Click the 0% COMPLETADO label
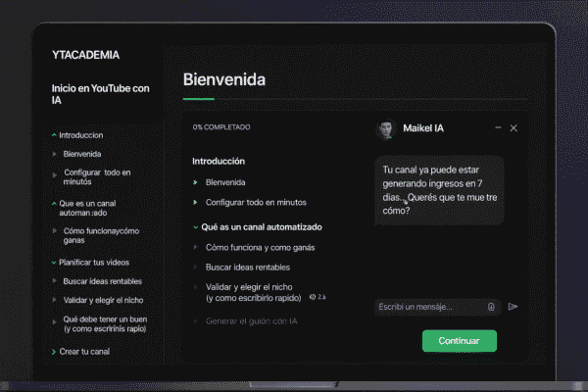This screenshot has height=392, width=588. pyautogui.click(x=221, y=127)
